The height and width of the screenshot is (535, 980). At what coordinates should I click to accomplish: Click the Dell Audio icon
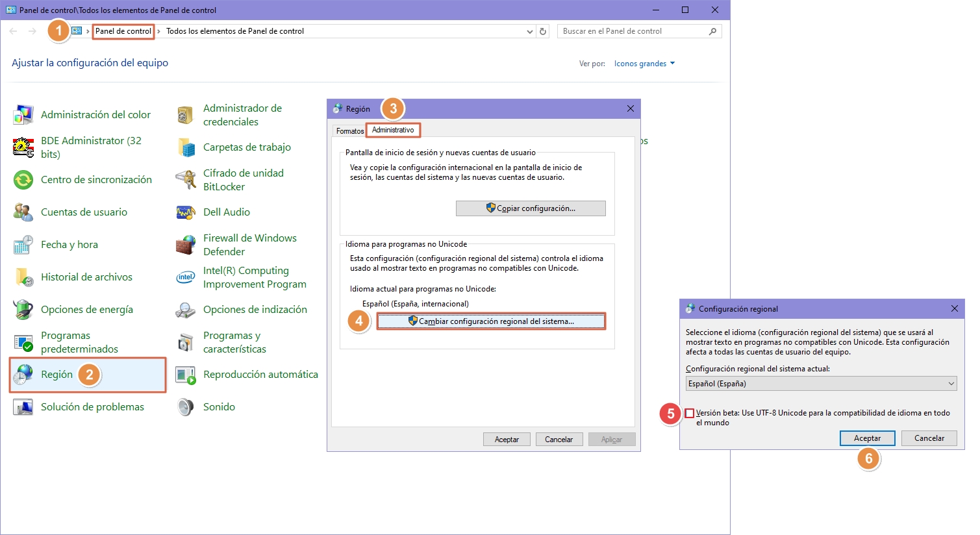tap(186, 212)
